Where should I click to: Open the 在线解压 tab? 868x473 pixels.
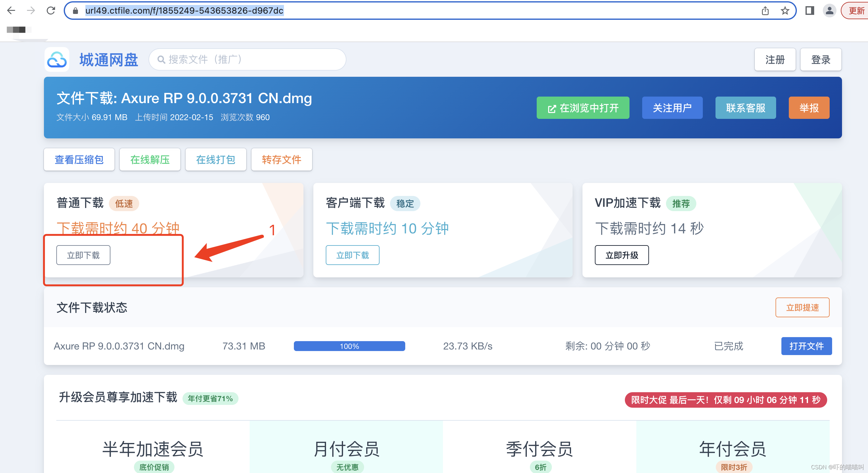[150, 159]
